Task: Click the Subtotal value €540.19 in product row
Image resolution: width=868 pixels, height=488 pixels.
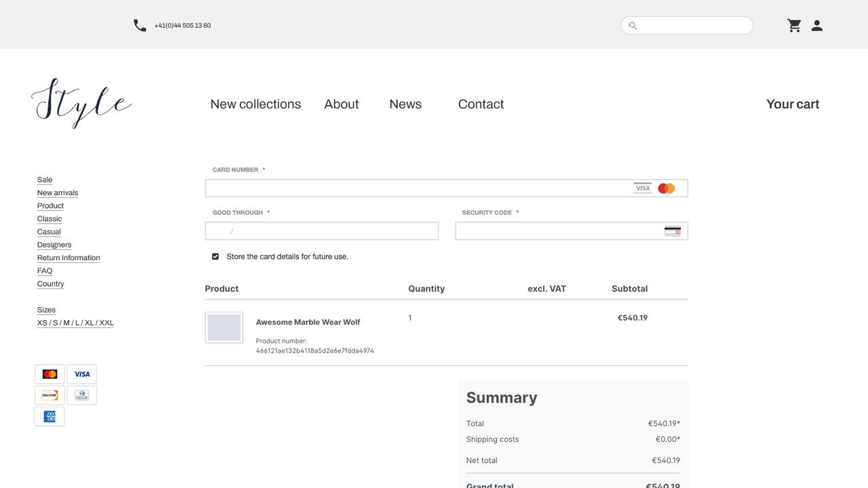Action: click(x=632, y=318)
